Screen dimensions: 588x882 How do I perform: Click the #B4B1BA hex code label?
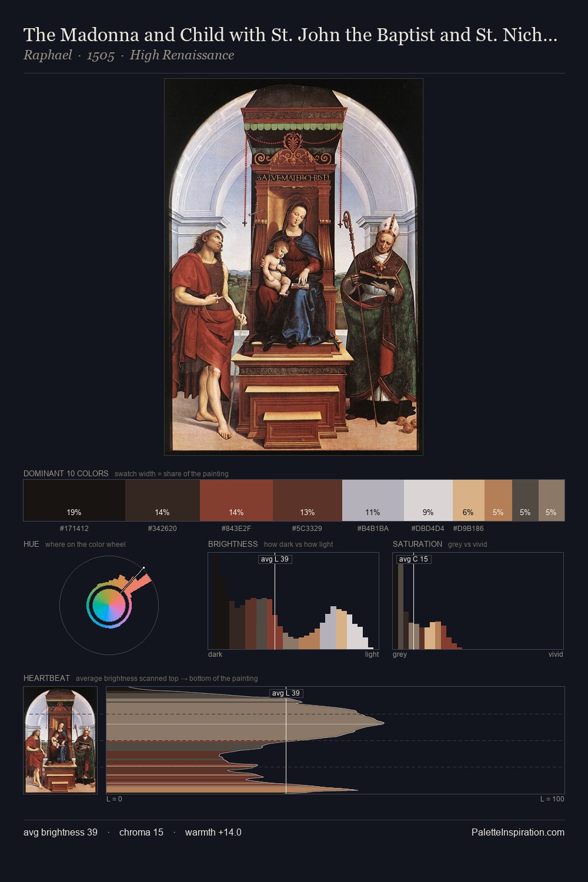click(373, 529)
